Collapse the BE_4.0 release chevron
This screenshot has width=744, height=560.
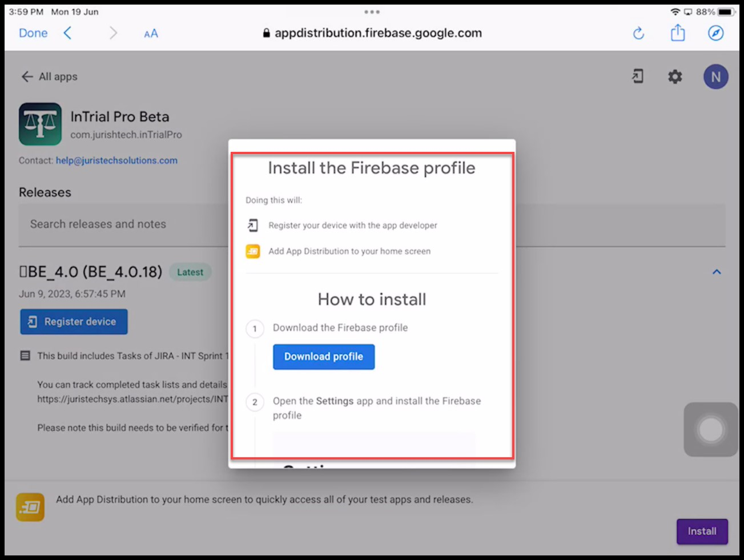[717, 272]
